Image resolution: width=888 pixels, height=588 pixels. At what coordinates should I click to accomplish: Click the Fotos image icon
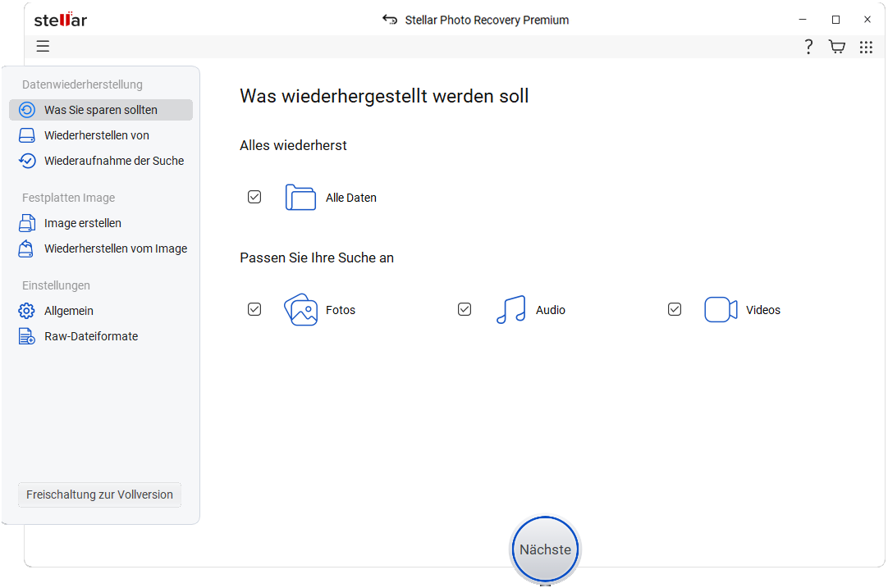300,309
